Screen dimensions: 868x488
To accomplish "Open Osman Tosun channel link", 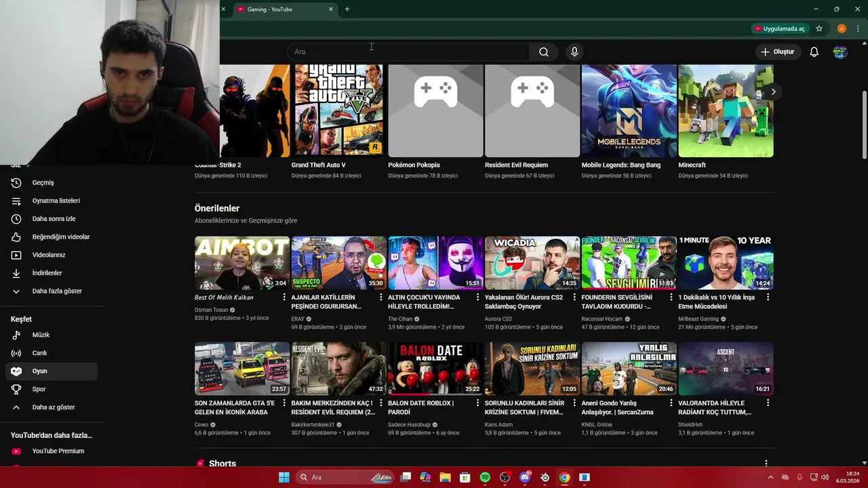I will [x=212, y=310].
